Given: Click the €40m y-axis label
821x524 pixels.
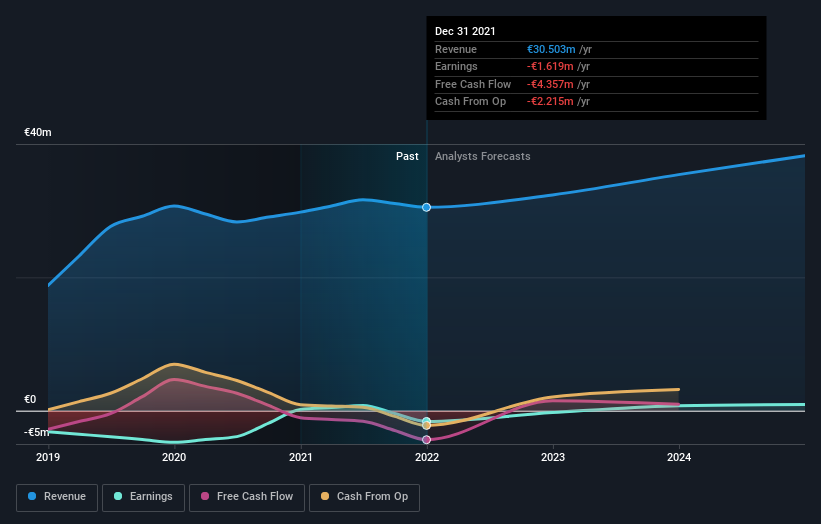Looking at the screenshot, I should pyautogui.click(x=38, y=132).
